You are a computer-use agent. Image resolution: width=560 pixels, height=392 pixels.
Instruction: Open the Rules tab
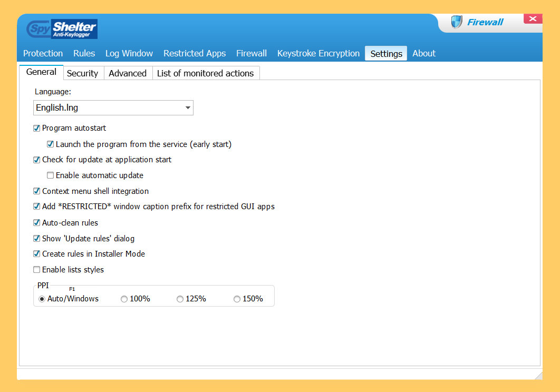click(84, 53)
